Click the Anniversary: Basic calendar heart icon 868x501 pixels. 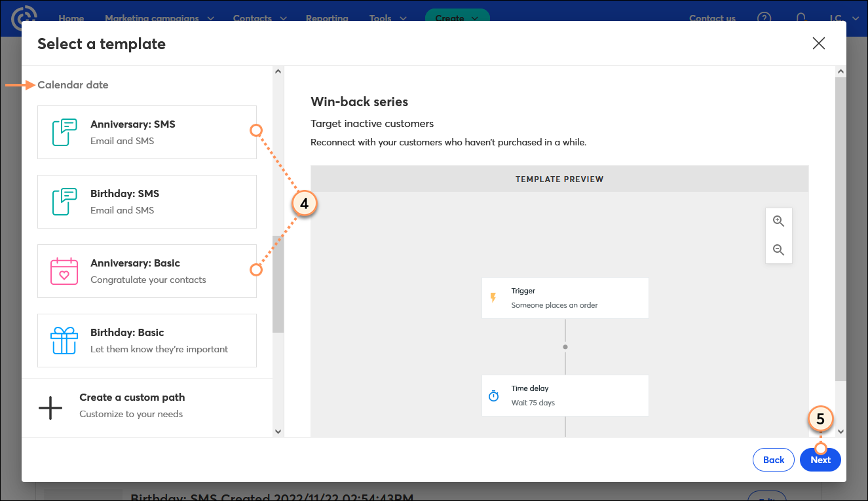pyautogui.click(x=64, y=271)
